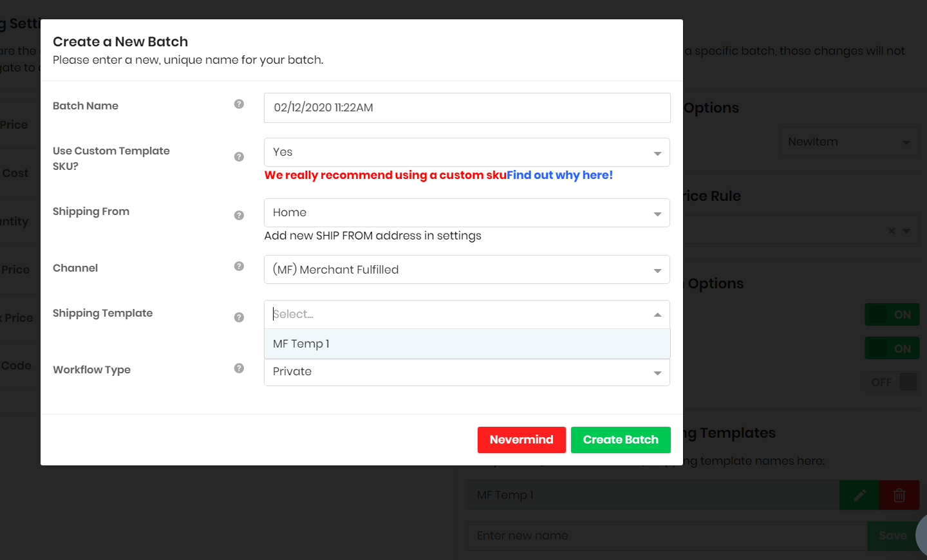Click the trash delete icon for MF Temp 1
This screenshot has height=560, width=927.
coord(899,495)
